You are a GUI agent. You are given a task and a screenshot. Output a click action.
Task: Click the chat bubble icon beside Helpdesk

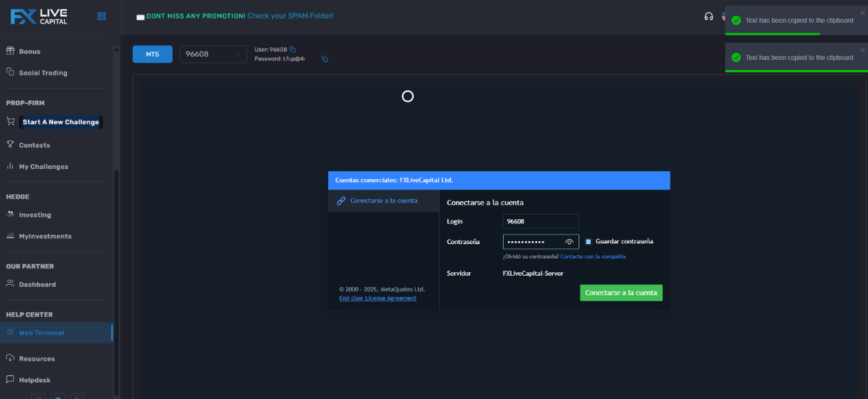tap(10, 380)
